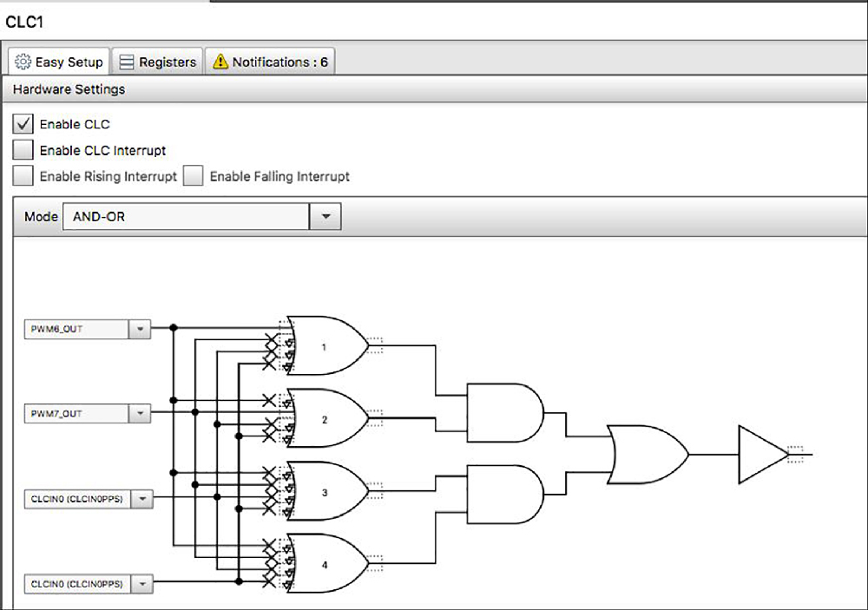This screenshot has height=610, width=868.
Task: Open the third input CLCIN0 dropdown
Action: [142, 499]
